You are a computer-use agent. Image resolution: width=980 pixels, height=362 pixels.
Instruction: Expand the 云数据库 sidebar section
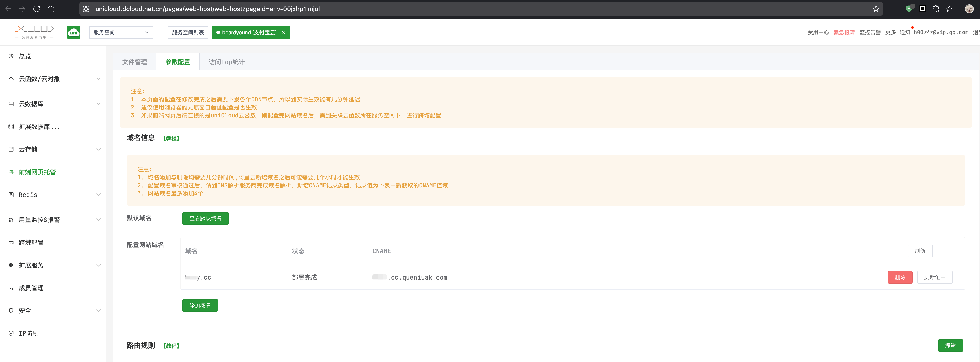pos(98,104)
